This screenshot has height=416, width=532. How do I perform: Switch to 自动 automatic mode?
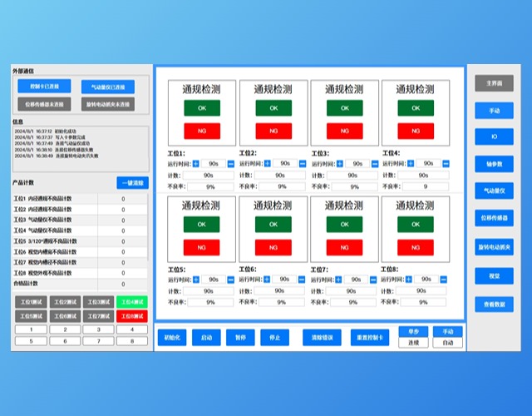(447, 343)
